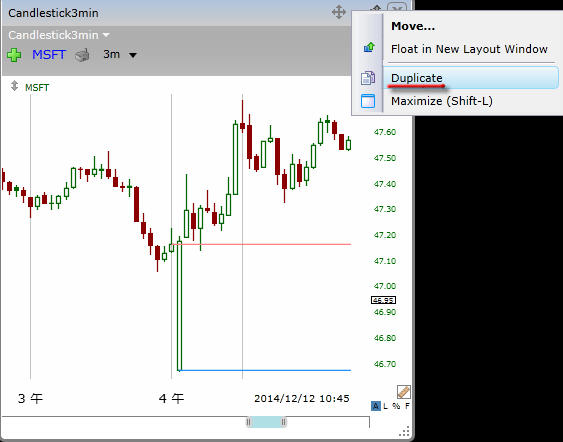Click the 47.60 price axis label
563x442 pixels.
tap(385, 132)
